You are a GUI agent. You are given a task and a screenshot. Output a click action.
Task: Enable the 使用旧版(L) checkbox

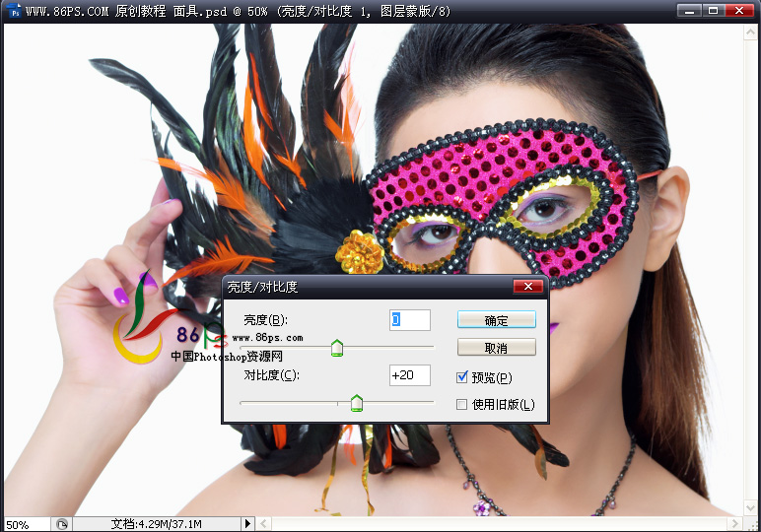coord(462,404)
